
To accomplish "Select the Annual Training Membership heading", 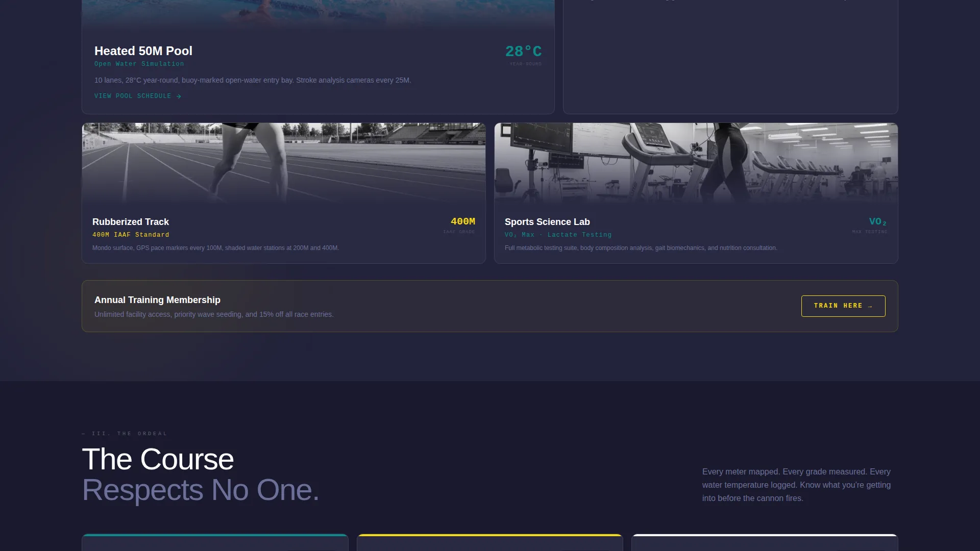I will point(157,300).
